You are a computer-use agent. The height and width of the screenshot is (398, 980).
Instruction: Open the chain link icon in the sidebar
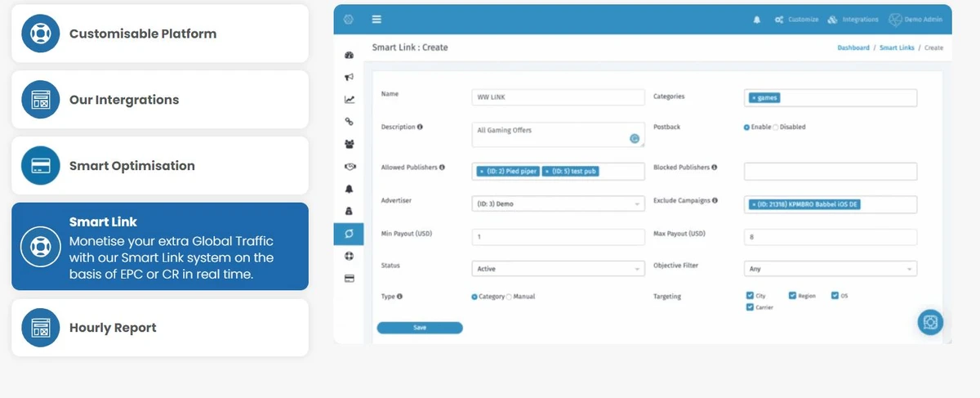[350, 122]
